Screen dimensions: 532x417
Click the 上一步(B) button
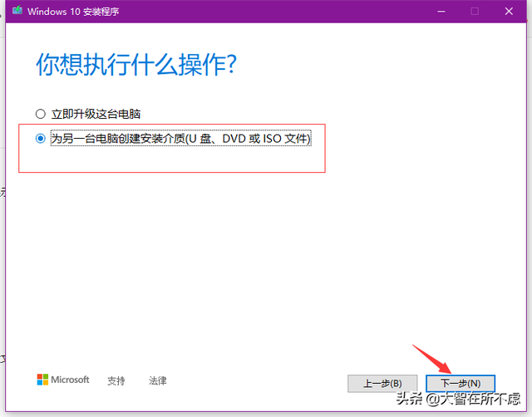pyautogui.click(x=382, y=384)
